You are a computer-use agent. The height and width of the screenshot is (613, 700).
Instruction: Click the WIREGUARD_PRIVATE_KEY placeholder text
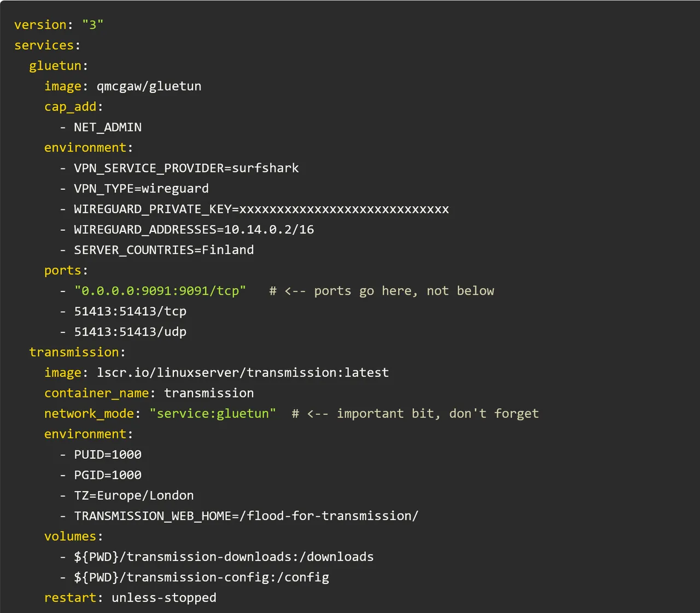tap(261, 208)
